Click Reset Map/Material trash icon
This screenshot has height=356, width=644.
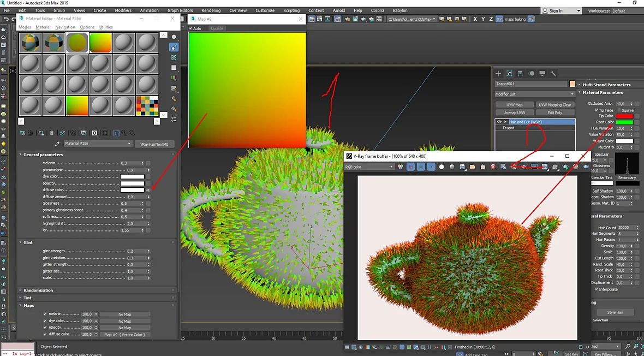[52, 133]
